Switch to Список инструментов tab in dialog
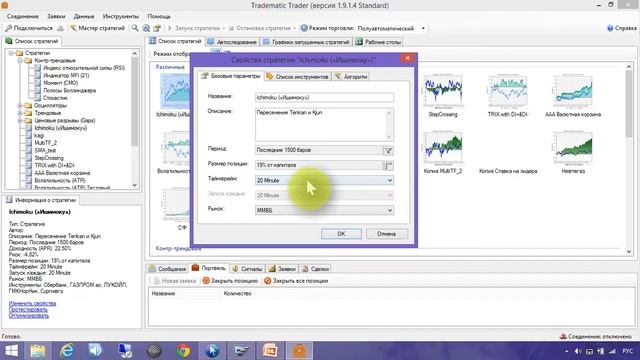The width and height of the screenshot is (640, 360). (x=297, y=76)
